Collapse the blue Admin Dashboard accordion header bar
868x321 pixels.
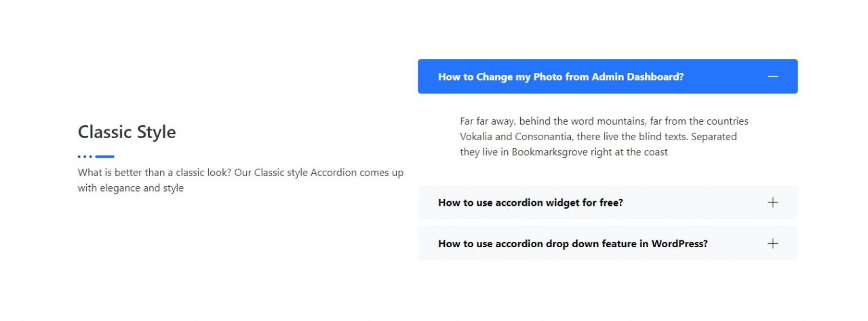coord(608,76)
